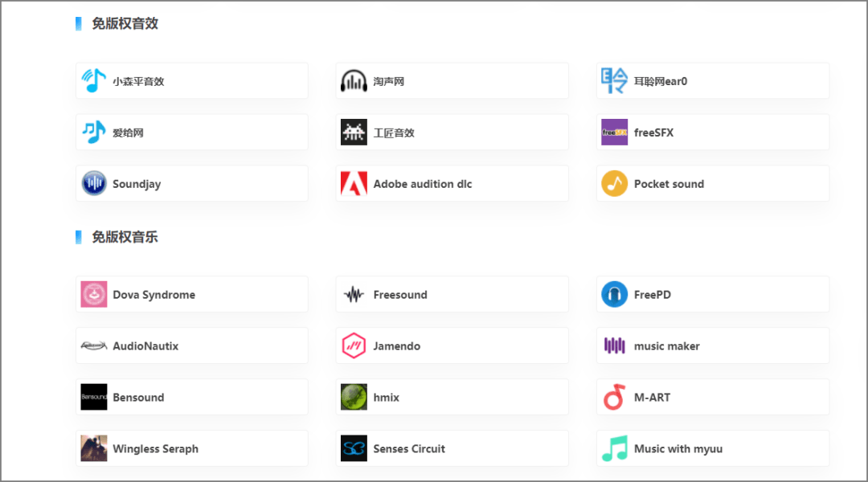Image resolution: width=868 pixels, height=482 pixels.
Task: Click the 淘声网 headphone icon
Action: tap(354, 81)
